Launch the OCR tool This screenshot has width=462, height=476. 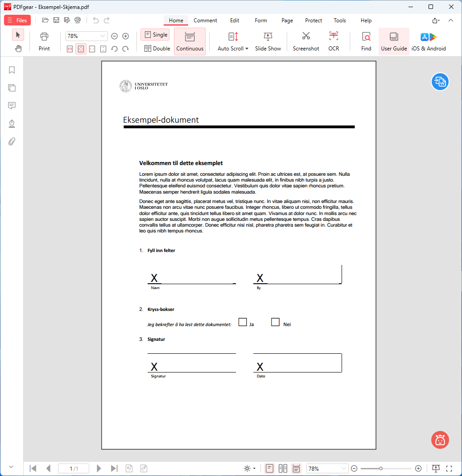pyautogui.click(x=334, y=41)
